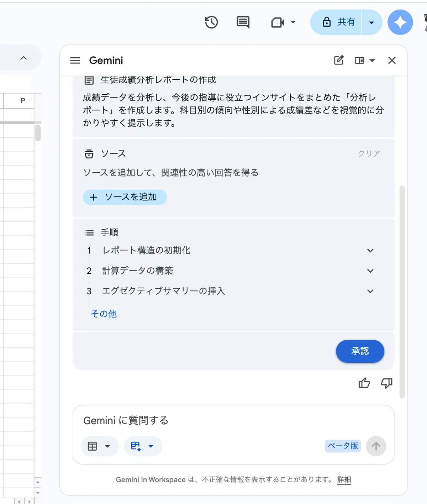Open panel layout dropdown arrow
The height and width of the screenshot is (504, 427).
(x=372, y=61)
